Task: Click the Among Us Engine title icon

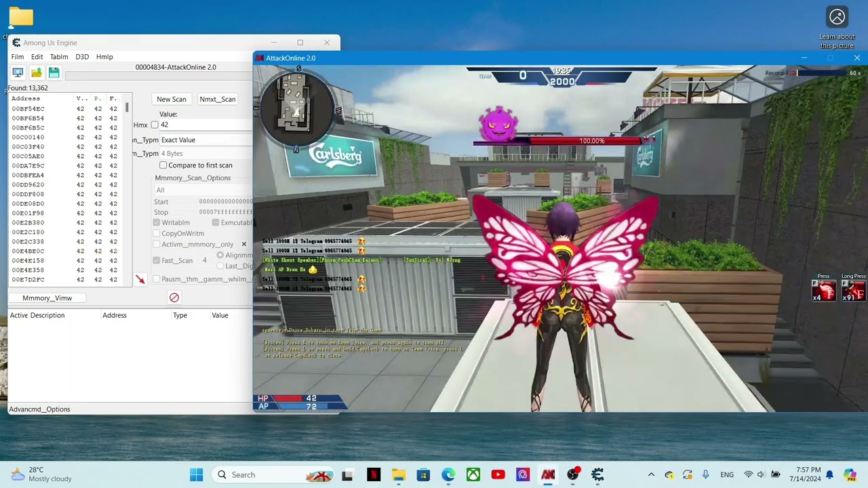Action: coord(16,43)
